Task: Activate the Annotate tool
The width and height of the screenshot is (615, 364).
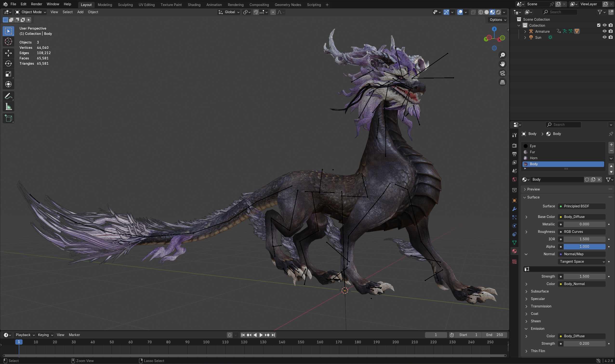Action: [x=8, y=96]
